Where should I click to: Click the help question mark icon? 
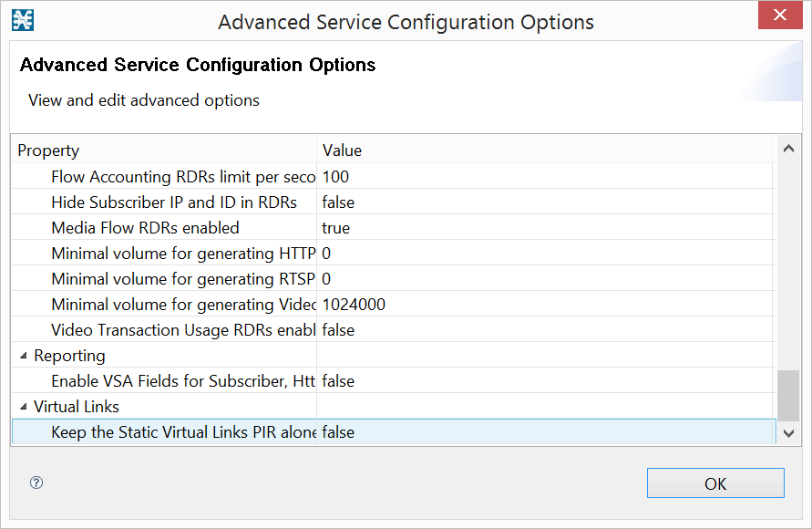36,483
